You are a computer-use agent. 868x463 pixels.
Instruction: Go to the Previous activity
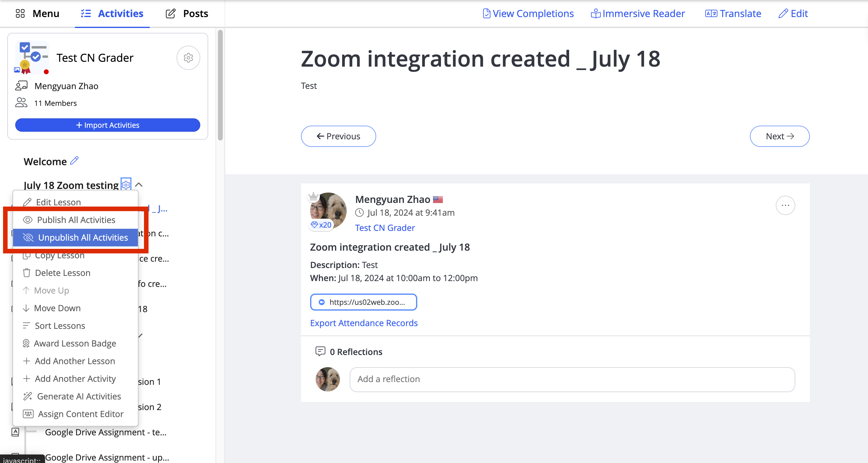coord(338,136)
